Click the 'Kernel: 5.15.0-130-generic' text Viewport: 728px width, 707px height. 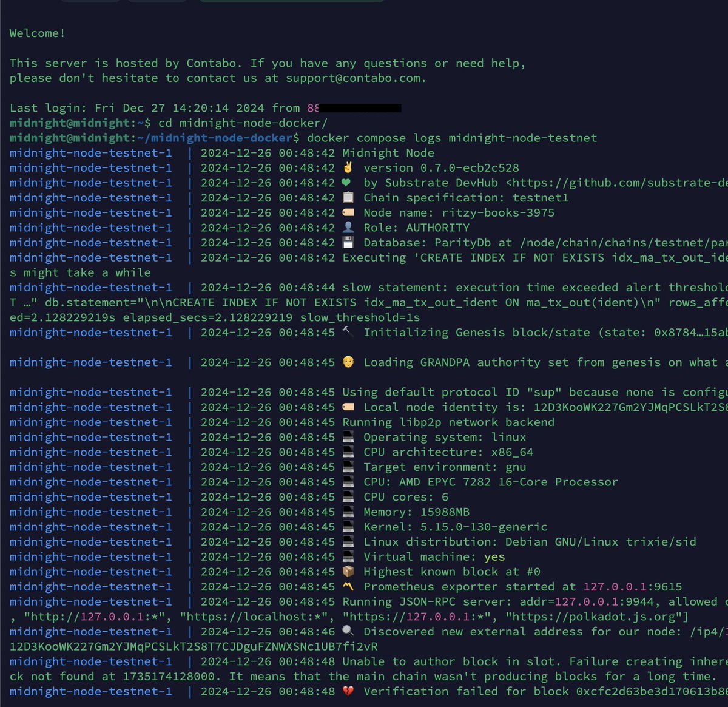(x=455, y=527)
